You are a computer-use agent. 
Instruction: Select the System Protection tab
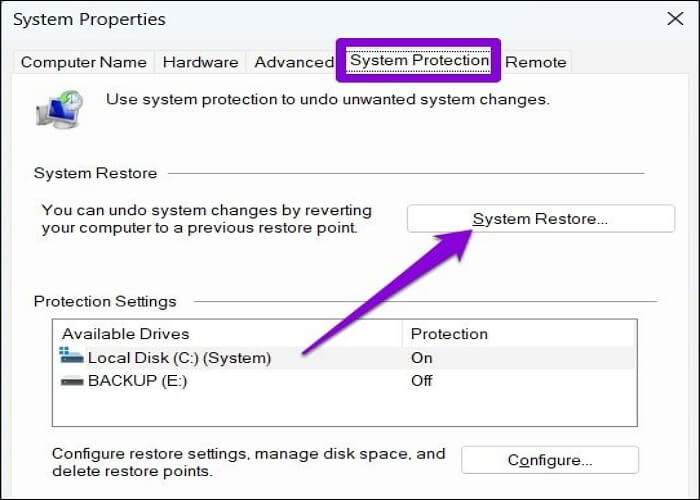(x=419, y=61)
